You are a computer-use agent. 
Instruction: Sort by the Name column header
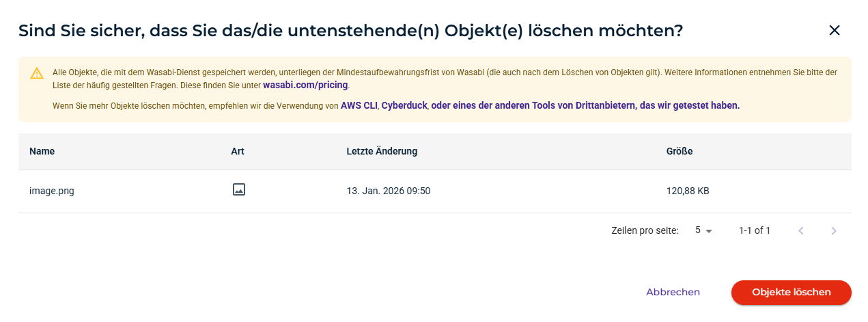[42, 151]
